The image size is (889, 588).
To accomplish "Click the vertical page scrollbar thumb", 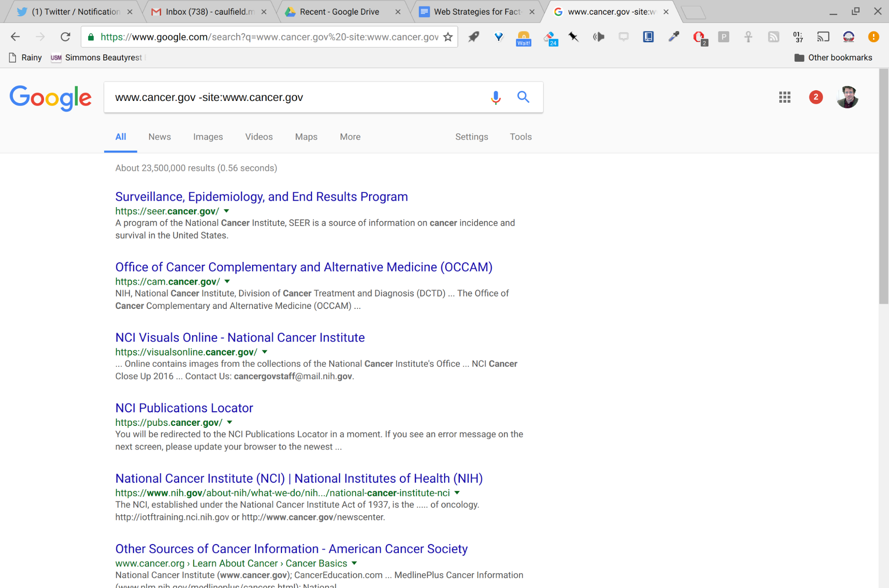I will (x=884, y=187).
